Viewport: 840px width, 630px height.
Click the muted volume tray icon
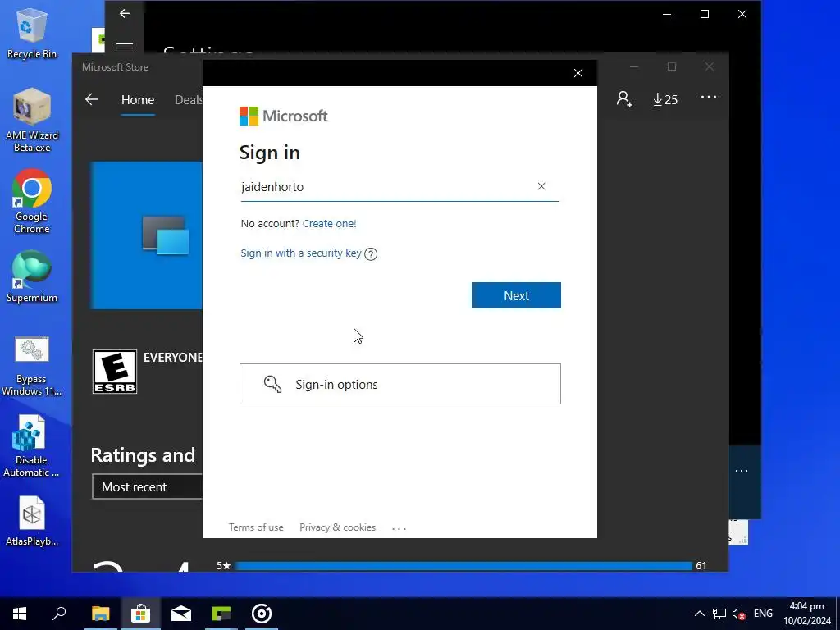tap(738, 614)
